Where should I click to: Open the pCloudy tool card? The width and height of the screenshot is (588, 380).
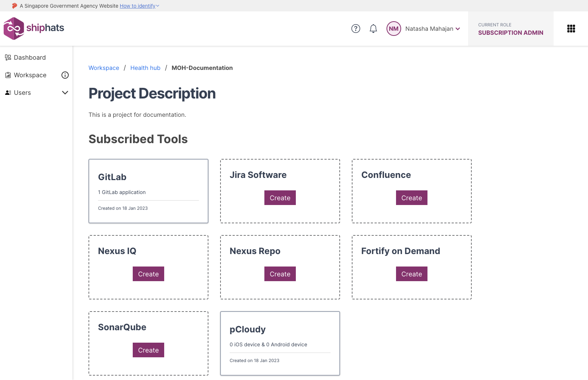[x=280, y=343]
